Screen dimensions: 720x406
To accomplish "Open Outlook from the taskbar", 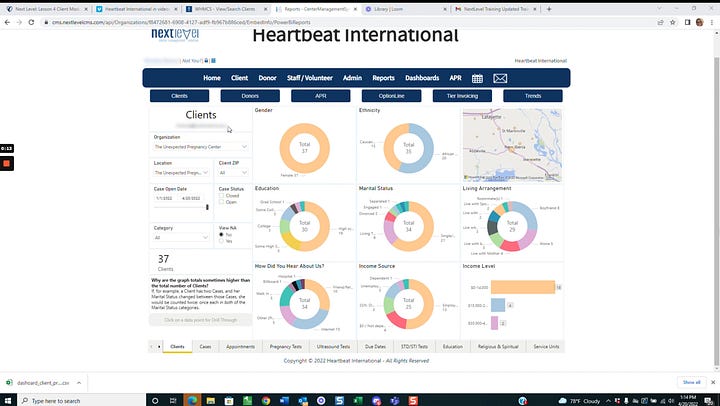I will (303, 400).
